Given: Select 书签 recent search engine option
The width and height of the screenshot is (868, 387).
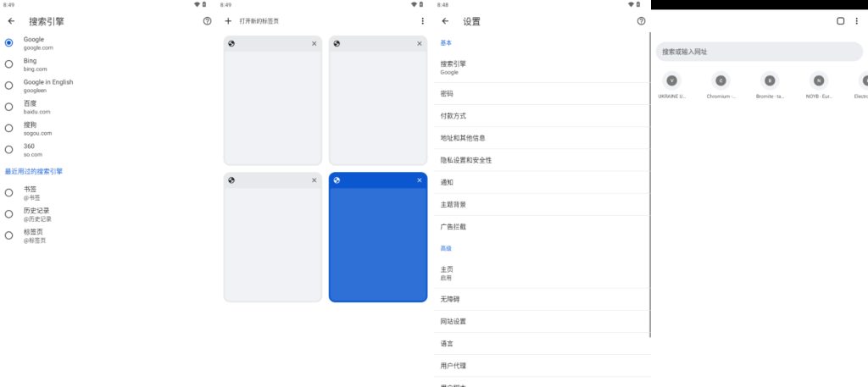Looking at the screenshot, I should point(8,193).
